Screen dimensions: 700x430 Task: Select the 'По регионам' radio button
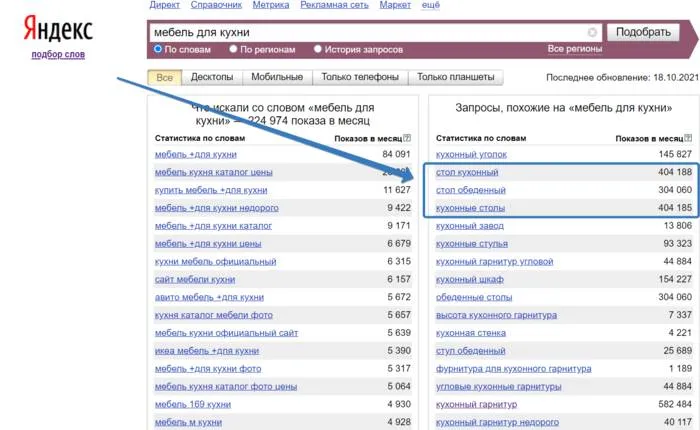pos(233,49)
